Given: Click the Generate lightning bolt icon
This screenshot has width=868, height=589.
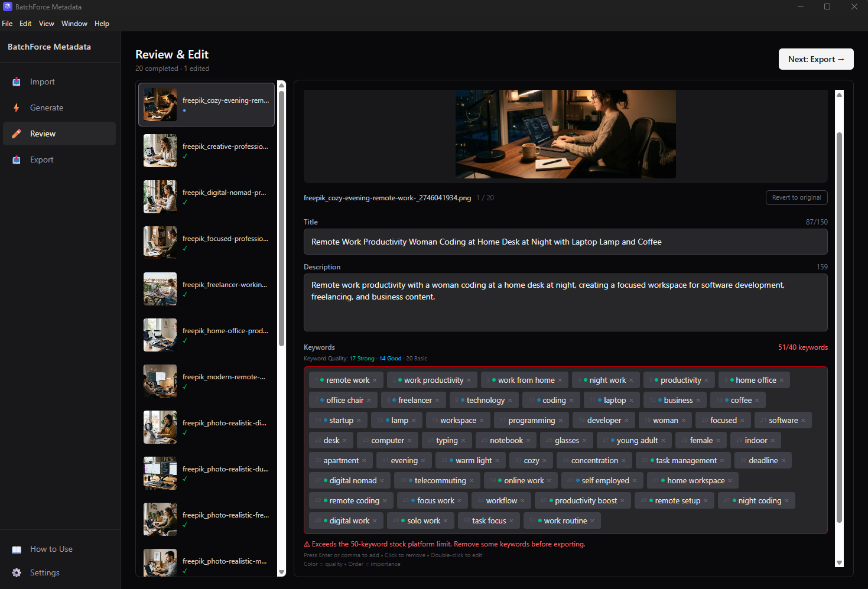Looking at the screenshot, I should pyautogui.click(x=17, y=108).
